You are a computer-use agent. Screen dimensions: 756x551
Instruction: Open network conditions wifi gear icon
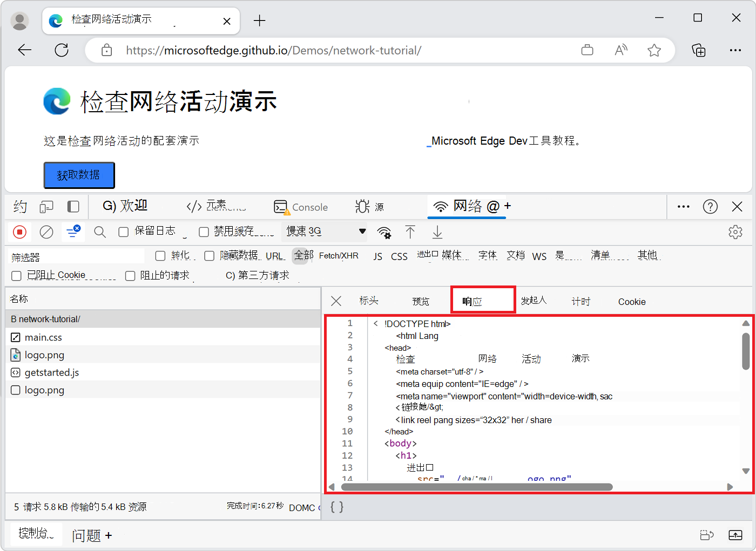[x=384, y=233]
